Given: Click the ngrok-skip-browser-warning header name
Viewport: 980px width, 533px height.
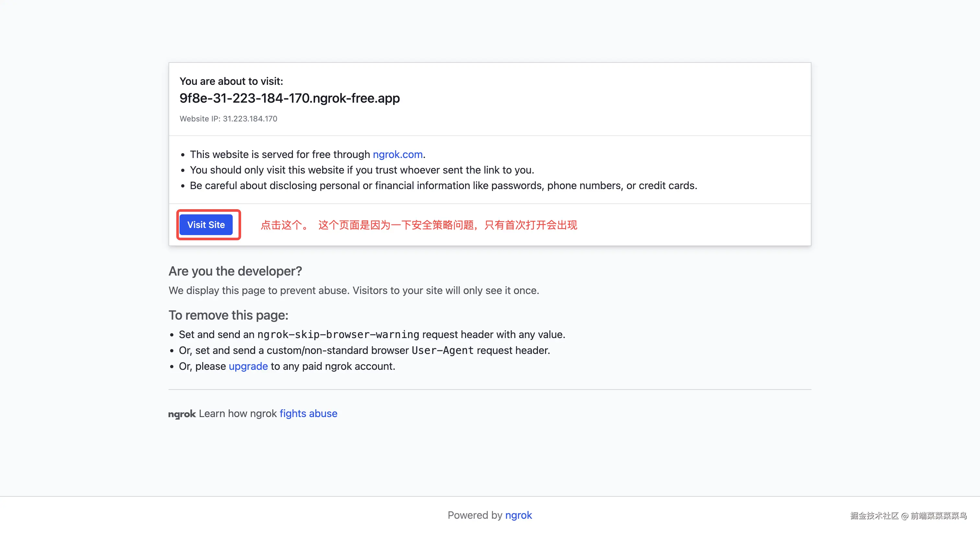Looking at the screenshot, I should click(x=338, y=335).
